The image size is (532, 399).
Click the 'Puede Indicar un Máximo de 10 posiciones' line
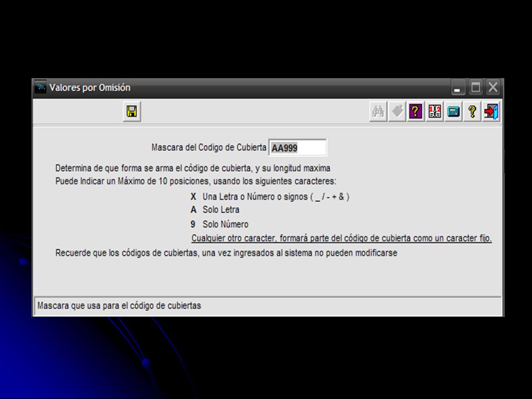coord(196,181)
